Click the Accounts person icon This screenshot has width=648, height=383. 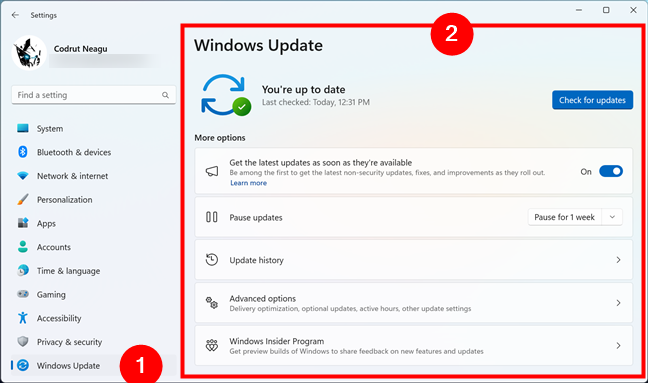click(x=23, y=247)
